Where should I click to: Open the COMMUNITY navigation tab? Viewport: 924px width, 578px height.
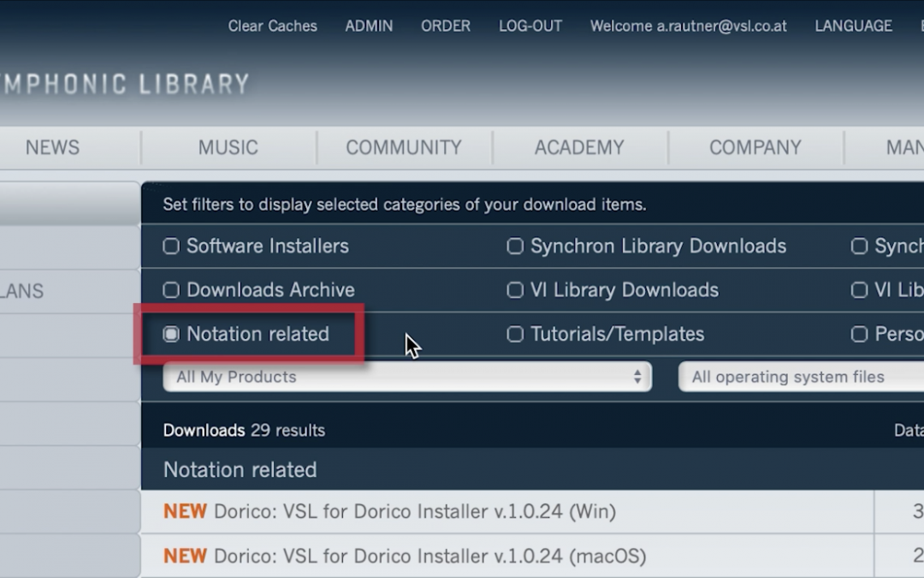click(404, 147)
